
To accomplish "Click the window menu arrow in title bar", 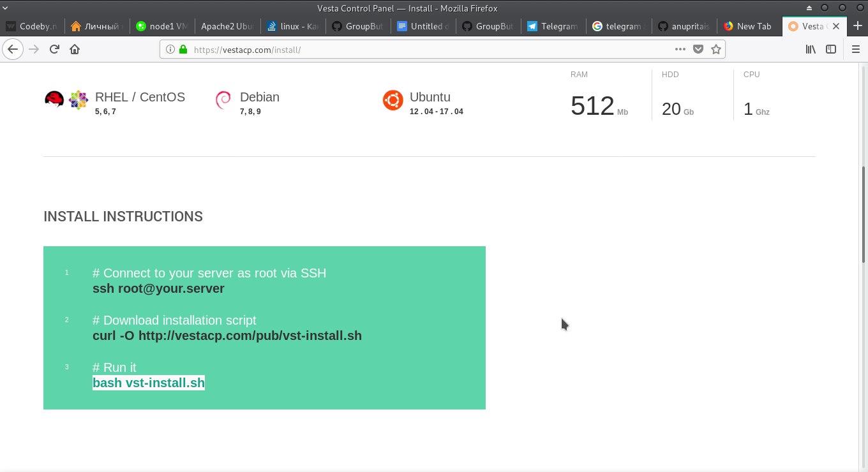I will (x=5, y=8).
